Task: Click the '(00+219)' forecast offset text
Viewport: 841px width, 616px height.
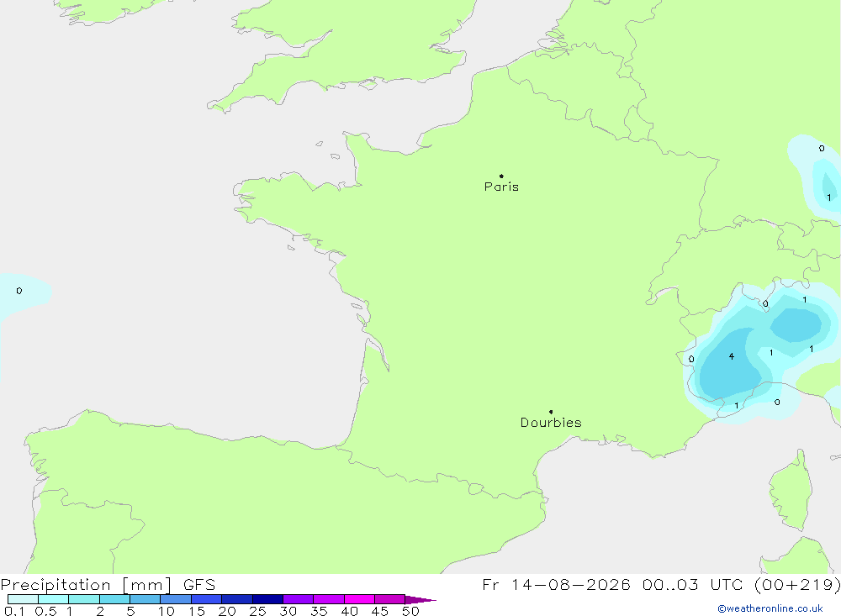Action: point(797,584)
